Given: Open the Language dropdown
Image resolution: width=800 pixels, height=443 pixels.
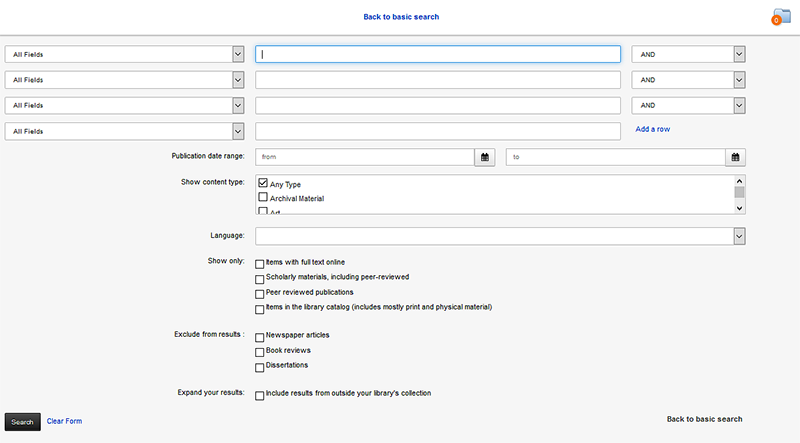Looking at the screenshot, I should tap(500, 236).
